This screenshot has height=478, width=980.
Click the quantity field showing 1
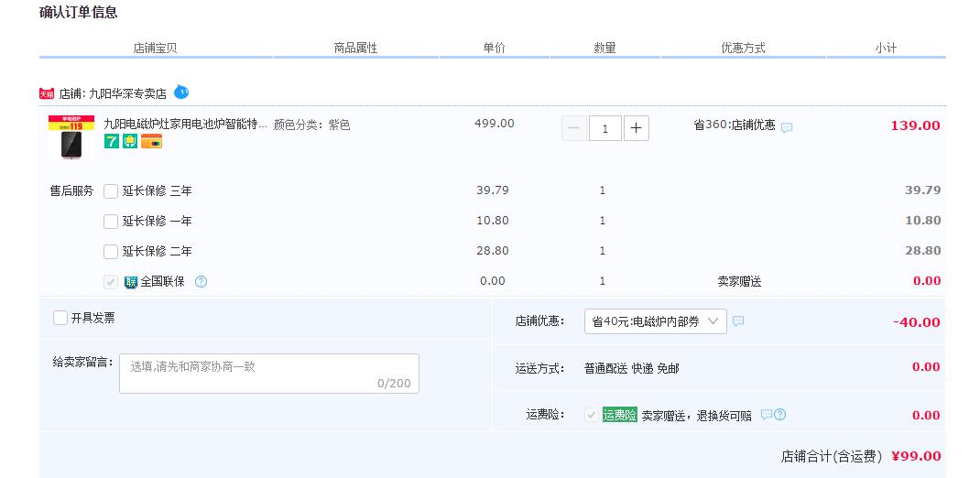point(605,128)
